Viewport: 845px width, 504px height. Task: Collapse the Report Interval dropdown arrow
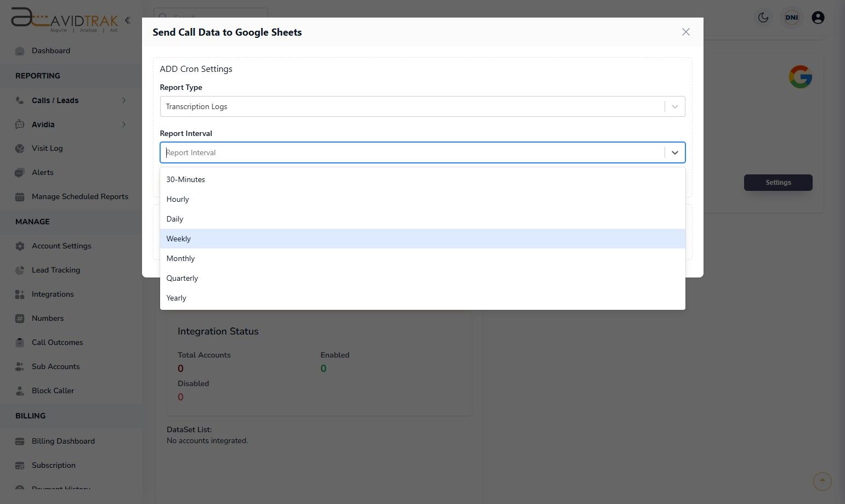(674, 152)
